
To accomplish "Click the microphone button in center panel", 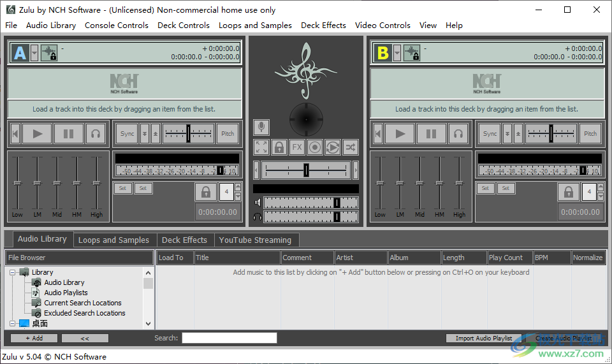I will tap(261, 127).
